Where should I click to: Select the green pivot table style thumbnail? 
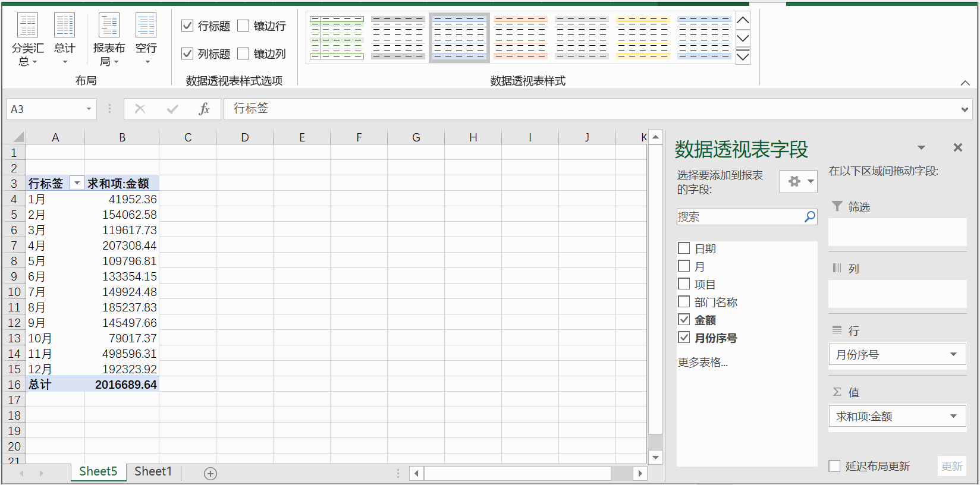[x=337, y=37]
